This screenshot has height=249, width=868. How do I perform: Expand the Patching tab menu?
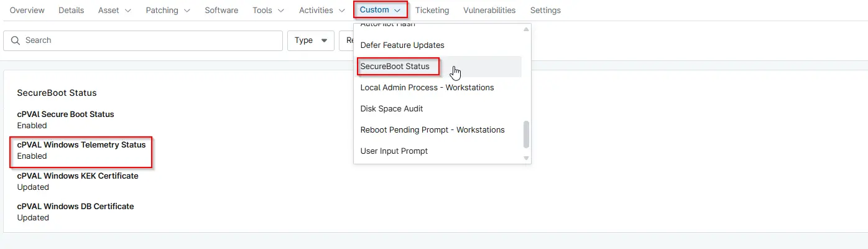coord(168,11)
